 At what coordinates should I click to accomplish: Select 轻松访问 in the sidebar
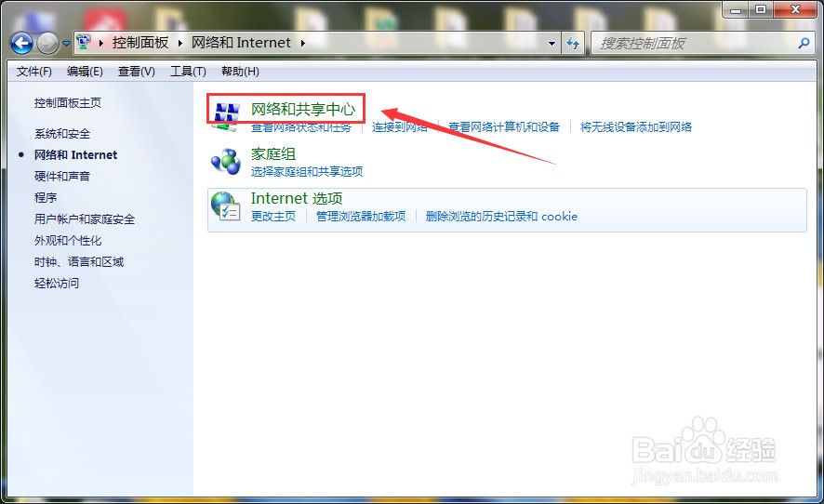(x=56, y=284)
